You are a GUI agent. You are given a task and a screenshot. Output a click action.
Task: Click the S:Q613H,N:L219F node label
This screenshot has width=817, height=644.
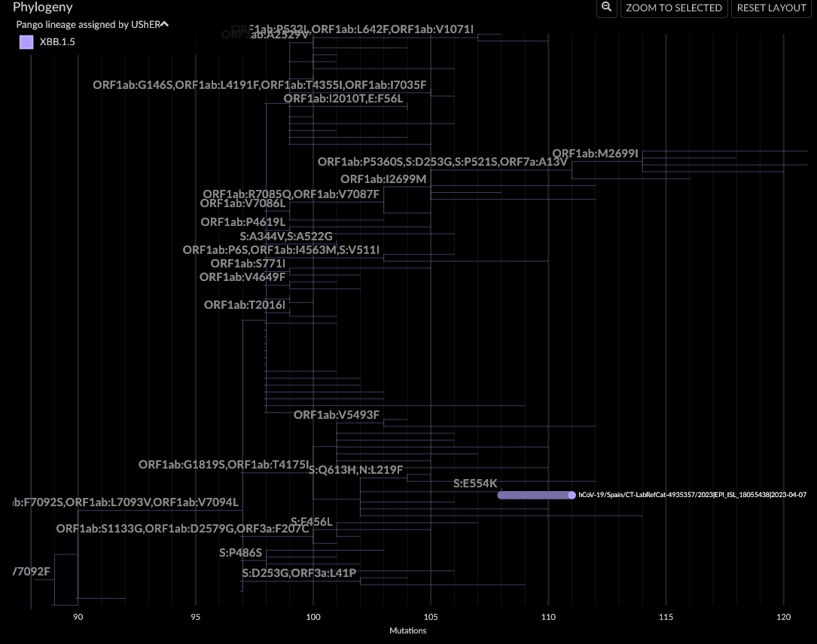pos(356,469)
